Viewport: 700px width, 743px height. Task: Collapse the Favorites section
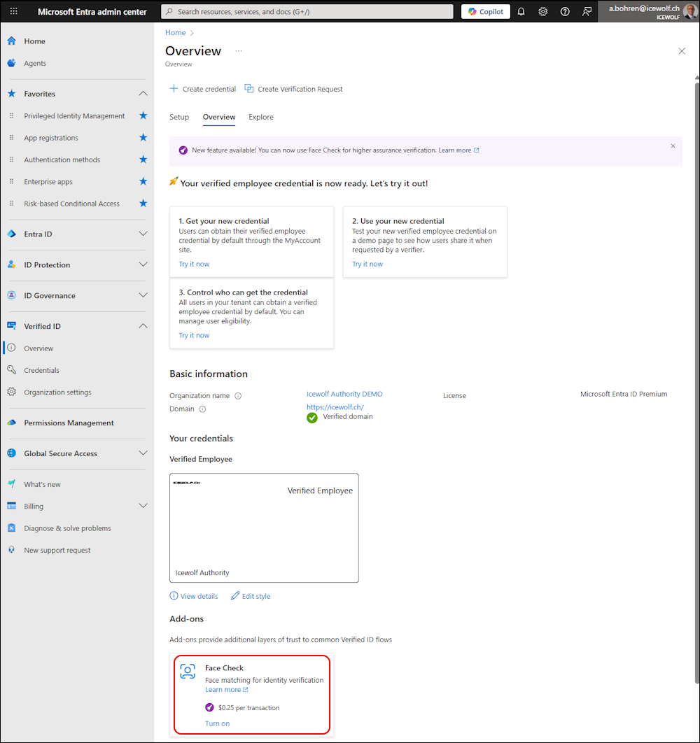143,94
